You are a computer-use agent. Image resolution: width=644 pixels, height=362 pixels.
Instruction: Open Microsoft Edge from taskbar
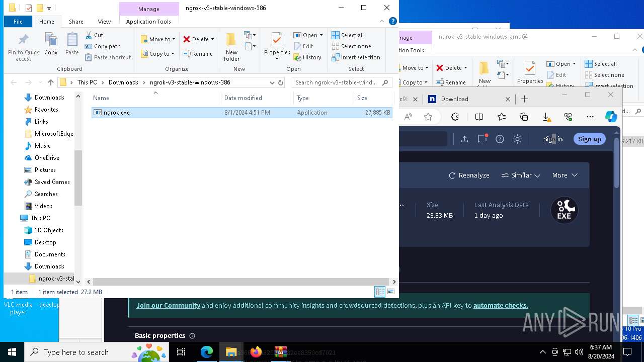click(x=207, y=352)
